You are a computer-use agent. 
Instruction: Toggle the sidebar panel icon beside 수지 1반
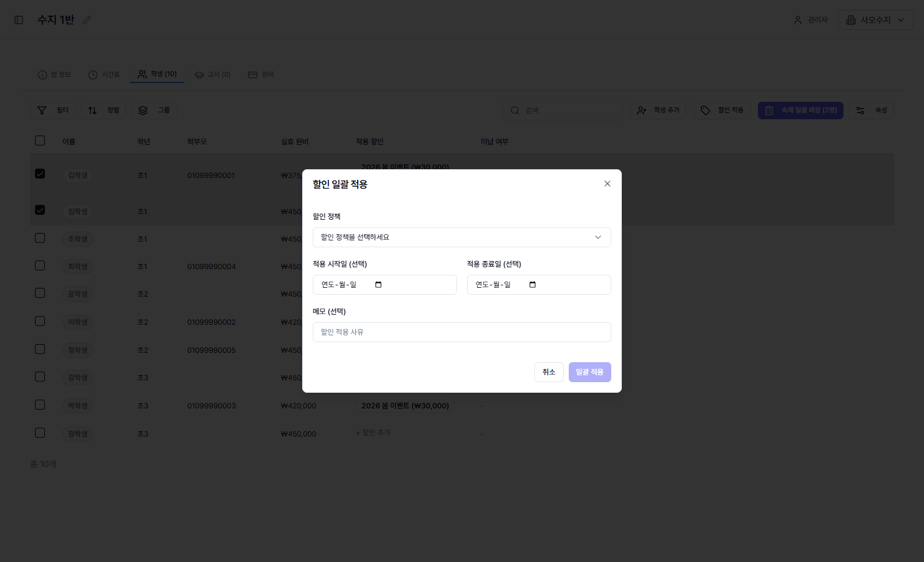[x=19, y=20]
